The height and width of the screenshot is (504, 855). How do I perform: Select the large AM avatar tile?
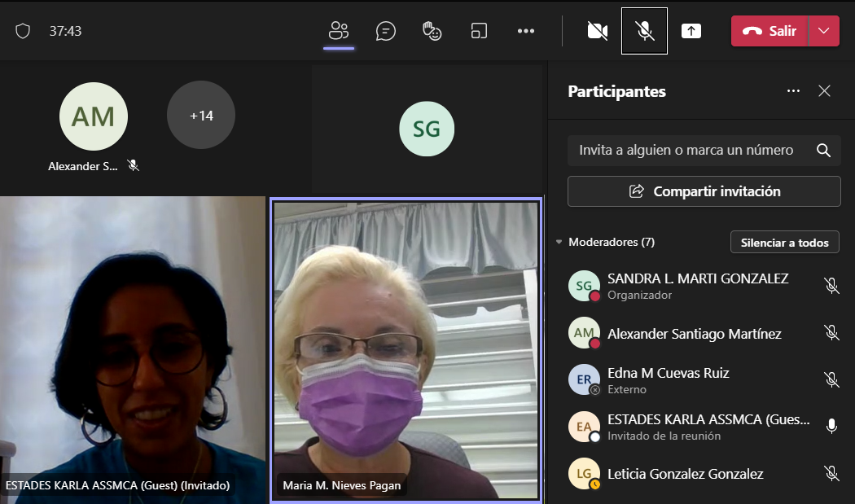(x=94, y=116)
